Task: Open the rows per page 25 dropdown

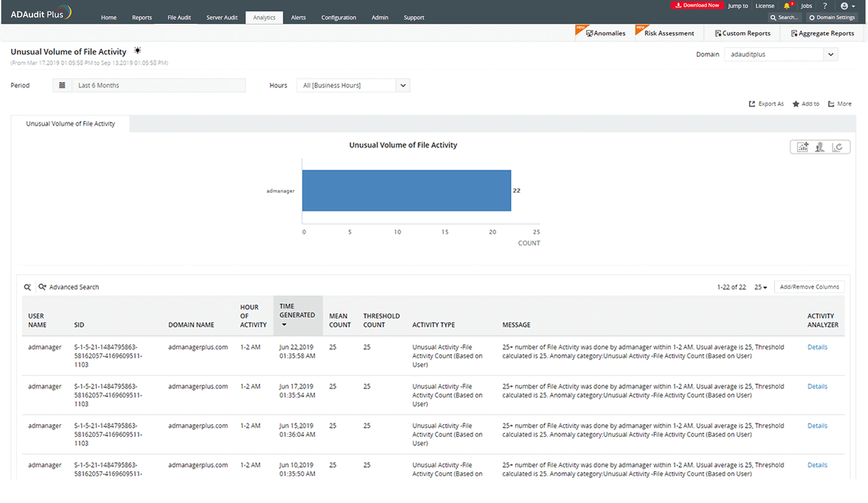Action: pyautogui.click(x=761, y=287)
